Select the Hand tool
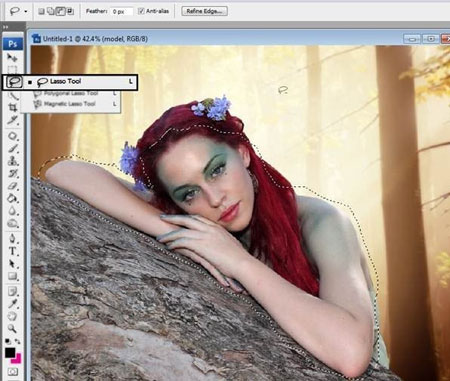The height and width of the screenshot is (381, 450). pos(12,316)
